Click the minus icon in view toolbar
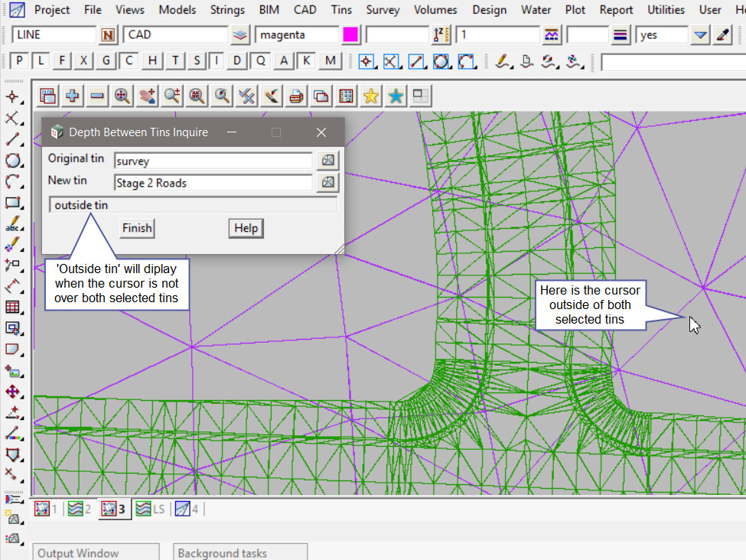The width and height of the screenshot is (746, 560). point(97,96)
